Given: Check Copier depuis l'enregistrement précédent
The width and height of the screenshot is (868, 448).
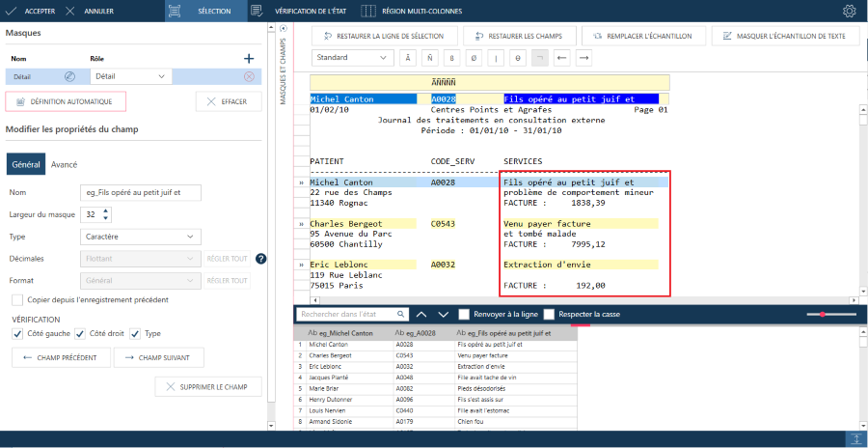Looking at the screenshot, I should coord(18,300).
